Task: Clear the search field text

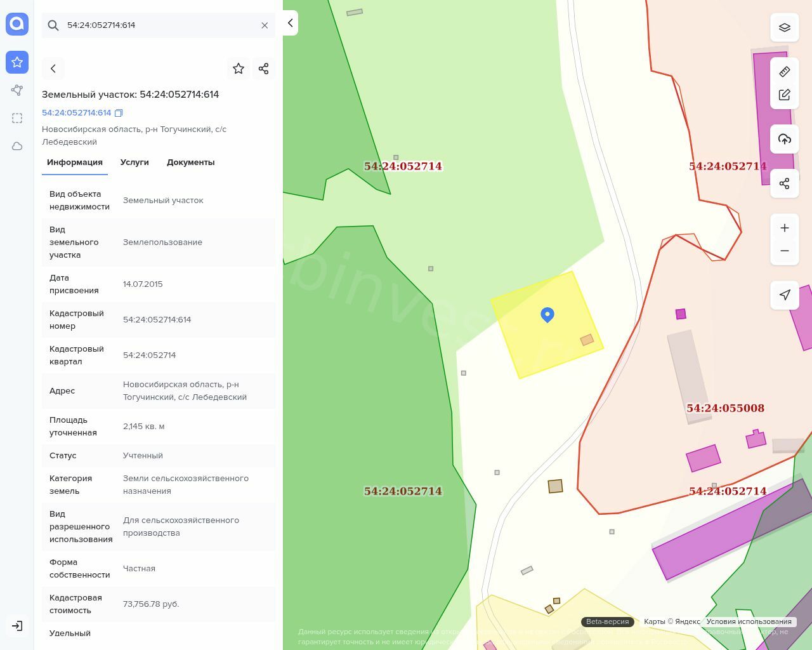Action: coord(265,25)
